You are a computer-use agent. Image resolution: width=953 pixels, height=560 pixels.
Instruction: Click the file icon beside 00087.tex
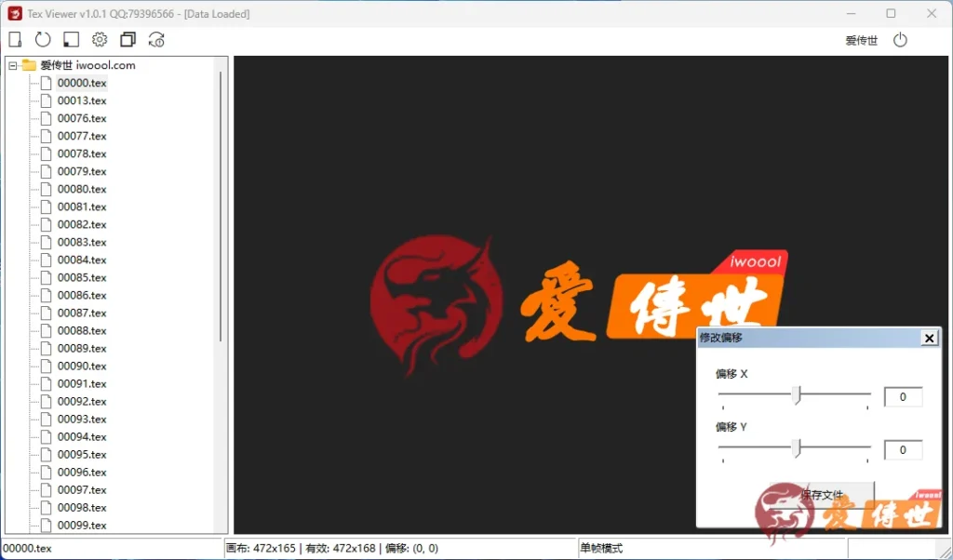pos(47,313)
